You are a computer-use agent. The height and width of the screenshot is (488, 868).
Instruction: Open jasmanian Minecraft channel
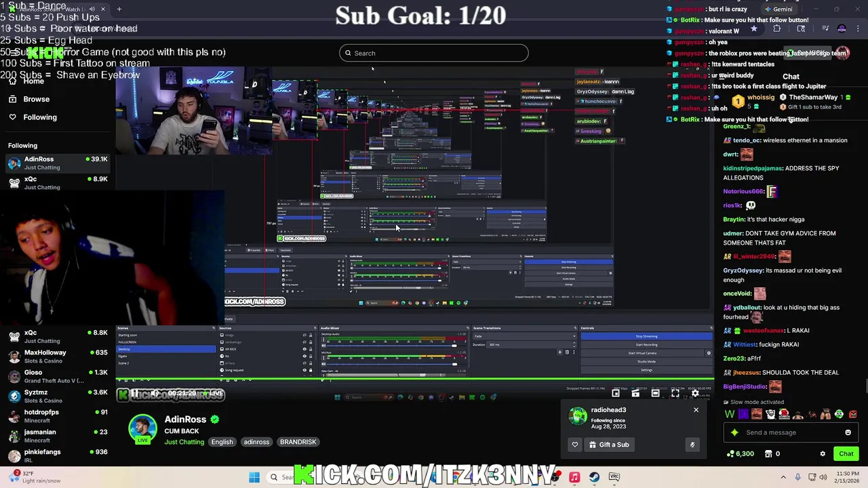point(58,436)
